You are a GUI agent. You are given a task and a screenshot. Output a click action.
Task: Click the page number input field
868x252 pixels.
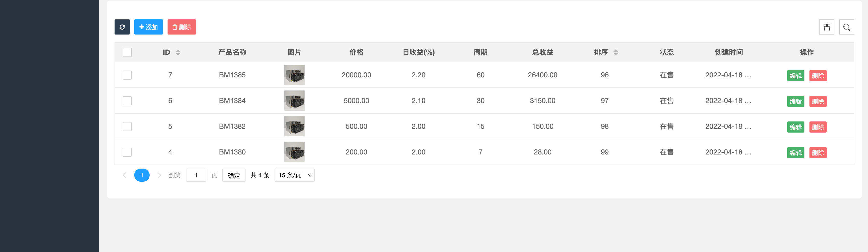(x=197, y=175)
